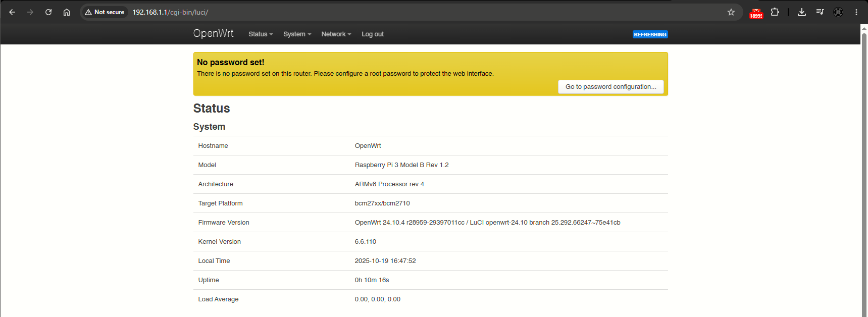Toggle the REFRESHING auto-refresh badge
This screenshot has width=868, height=317.
(x=650, y=34)
